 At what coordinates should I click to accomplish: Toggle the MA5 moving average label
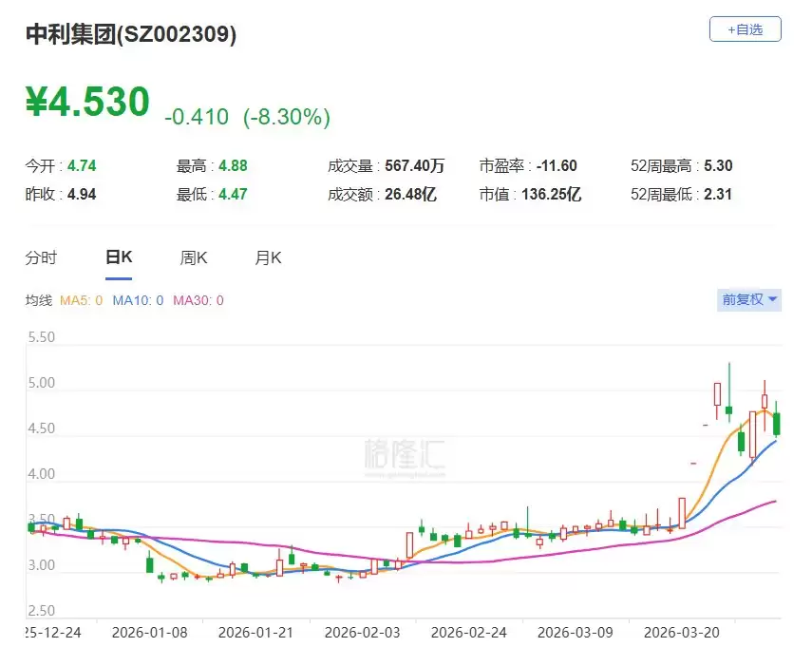tap(81, 300)
